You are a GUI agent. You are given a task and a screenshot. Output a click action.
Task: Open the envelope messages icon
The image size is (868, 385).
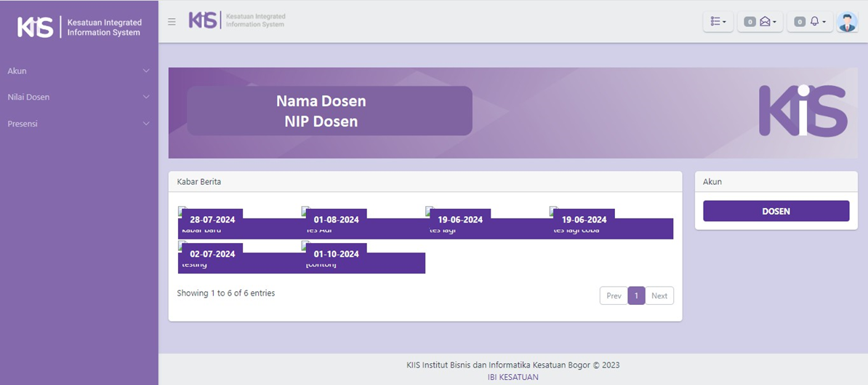coord(760,22)
